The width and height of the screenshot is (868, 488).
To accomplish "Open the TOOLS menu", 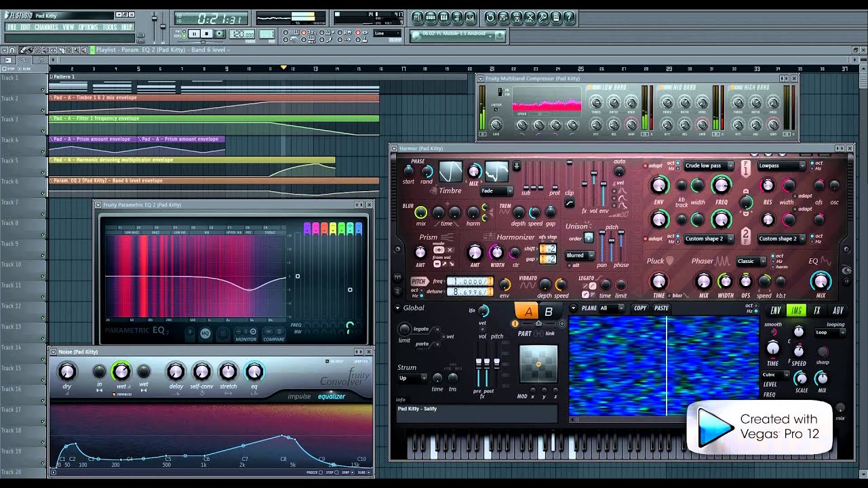I will pos(110,27).
